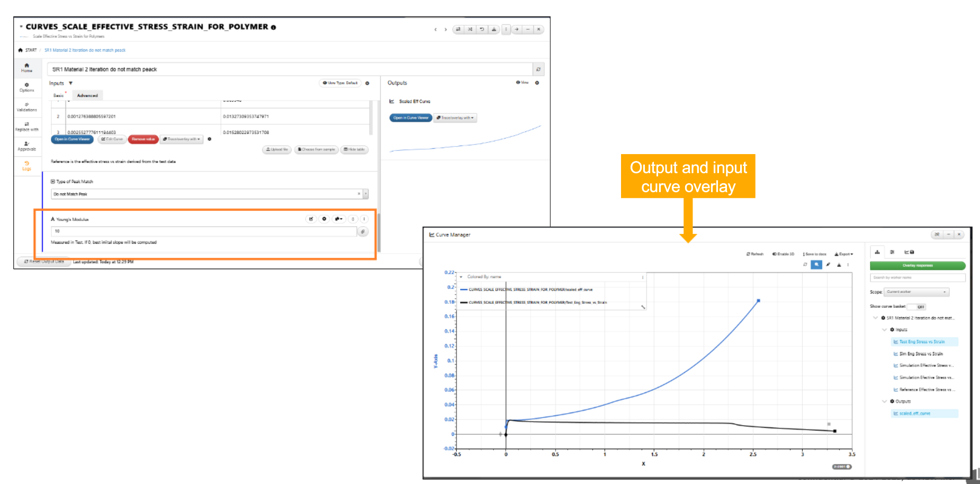The width and height of the screenshot is (980, 484).
Task: Click the refresh icon beside the iteration title
Action: click(x=538, y=69)
